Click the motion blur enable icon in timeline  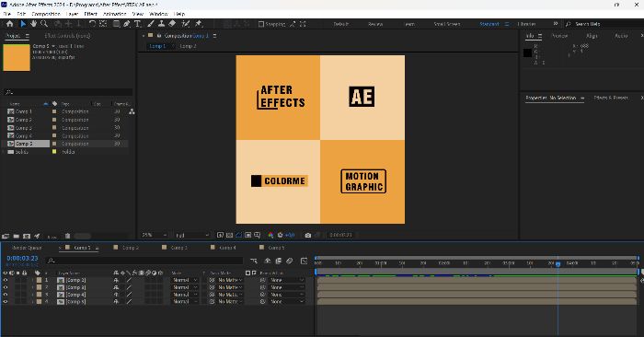click(290, 261)
